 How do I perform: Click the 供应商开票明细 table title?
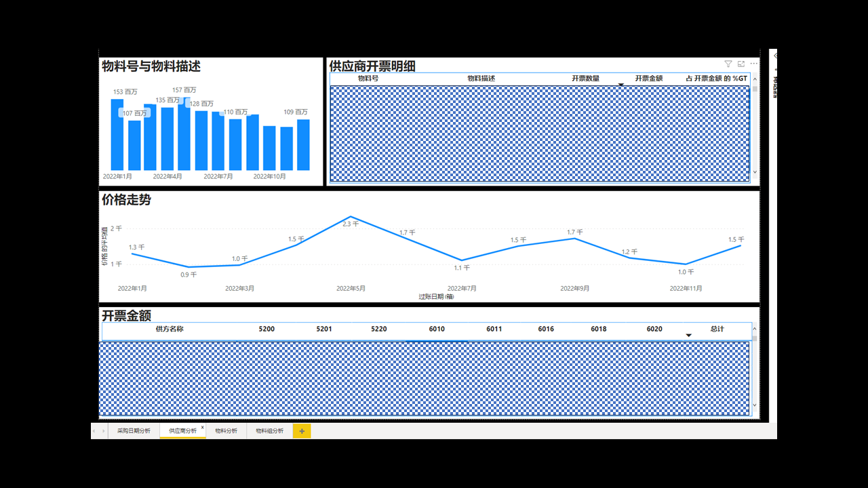372,66
